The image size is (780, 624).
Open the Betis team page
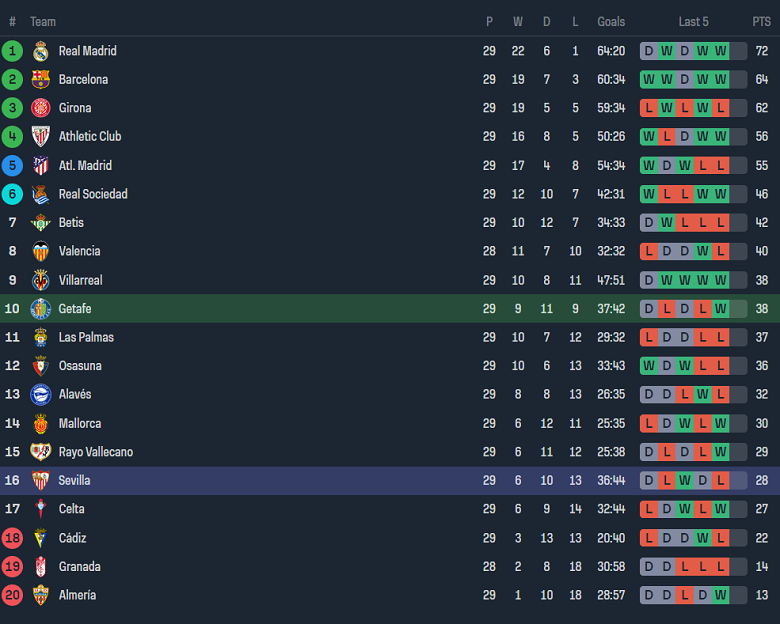[71, 223]
